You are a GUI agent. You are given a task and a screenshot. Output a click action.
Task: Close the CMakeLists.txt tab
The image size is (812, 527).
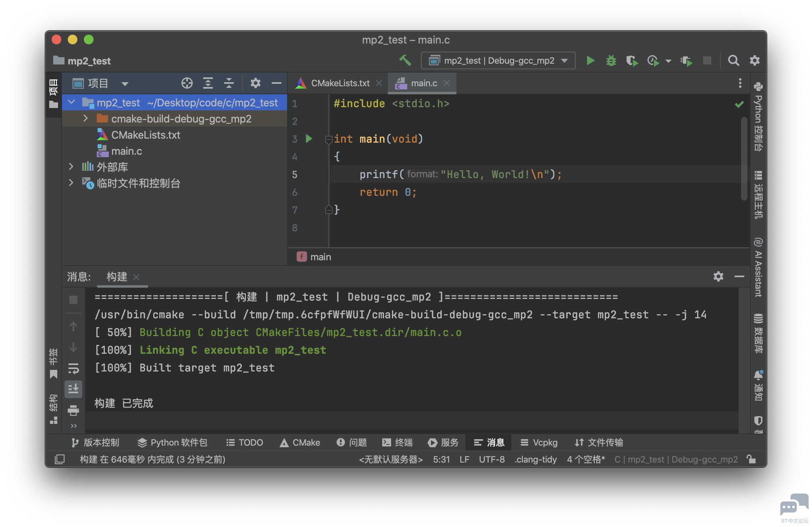[379, 83]
